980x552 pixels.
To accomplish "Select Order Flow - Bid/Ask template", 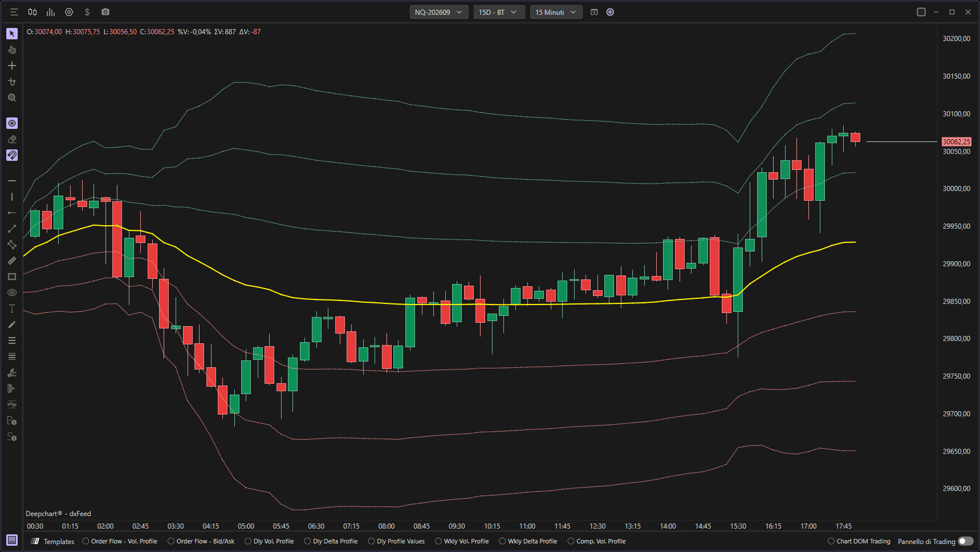I will tap(201, 541).
